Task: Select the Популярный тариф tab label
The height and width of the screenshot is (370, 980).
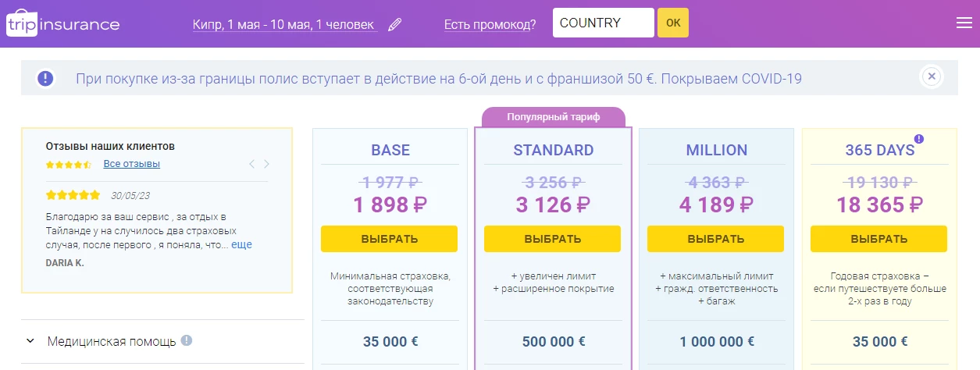Action: tap(554, 117)
